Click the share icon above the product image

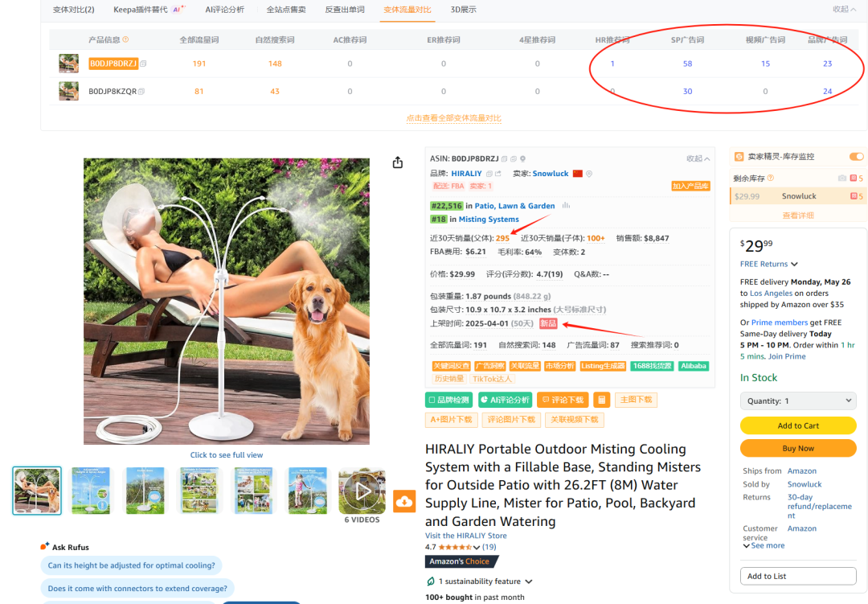point(397,162)
